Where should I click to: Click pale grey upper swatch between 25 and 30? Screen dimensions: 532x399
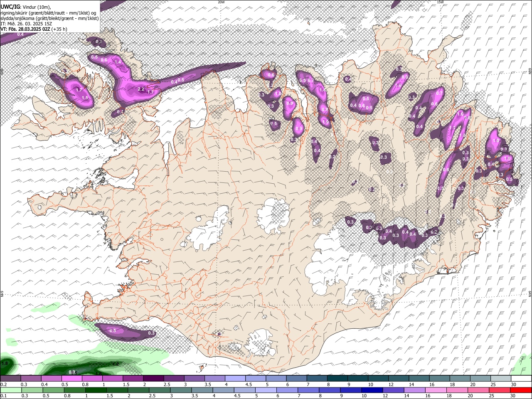point(501,379)
